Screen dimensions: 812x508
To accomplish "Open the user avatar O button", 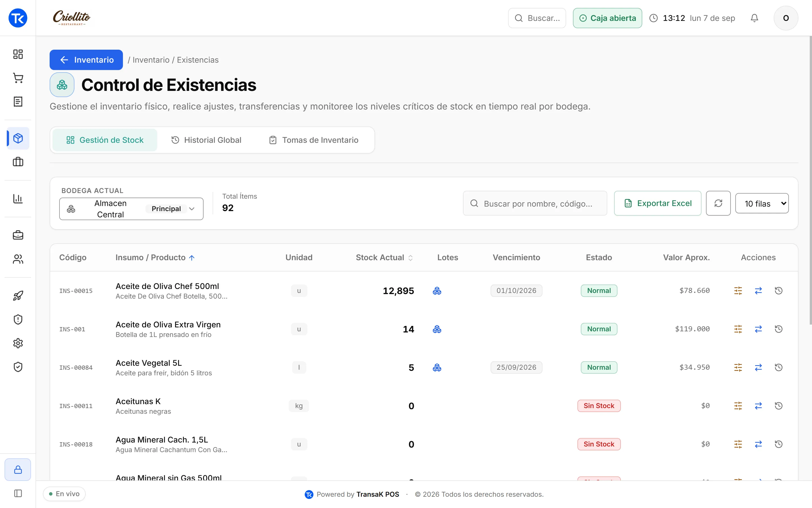I will pyautogui.click(x=786, y=18).
